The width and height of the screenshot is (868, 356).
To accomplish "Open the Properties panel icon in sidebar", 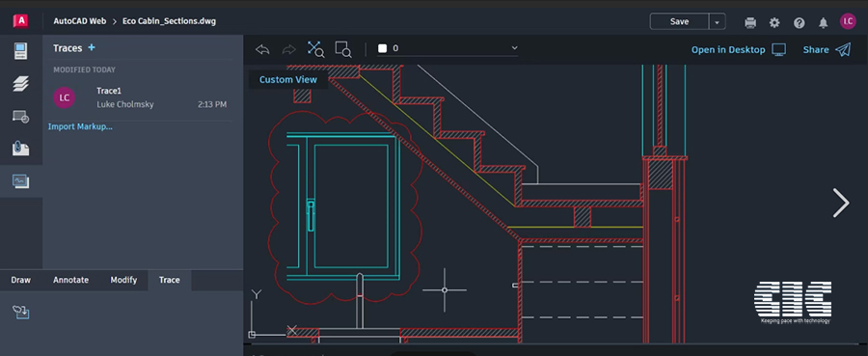I will pos(20,51).
